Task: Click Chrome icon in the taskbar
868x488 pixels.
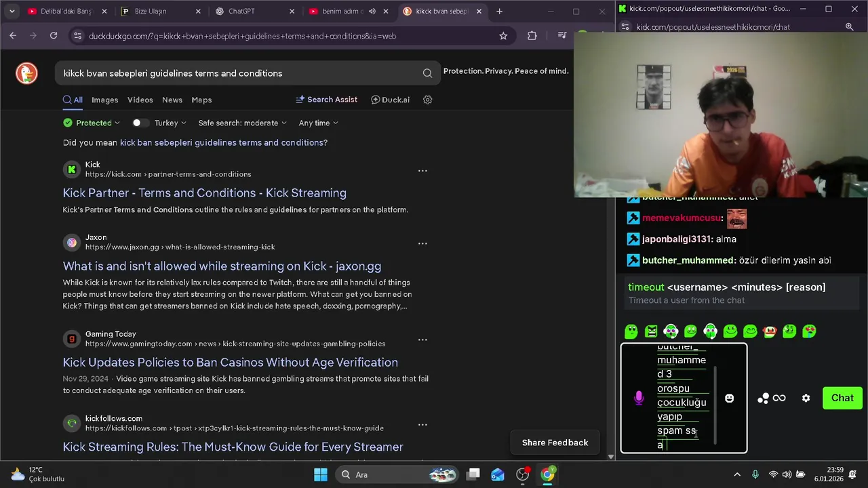Action: pos(547,474)
